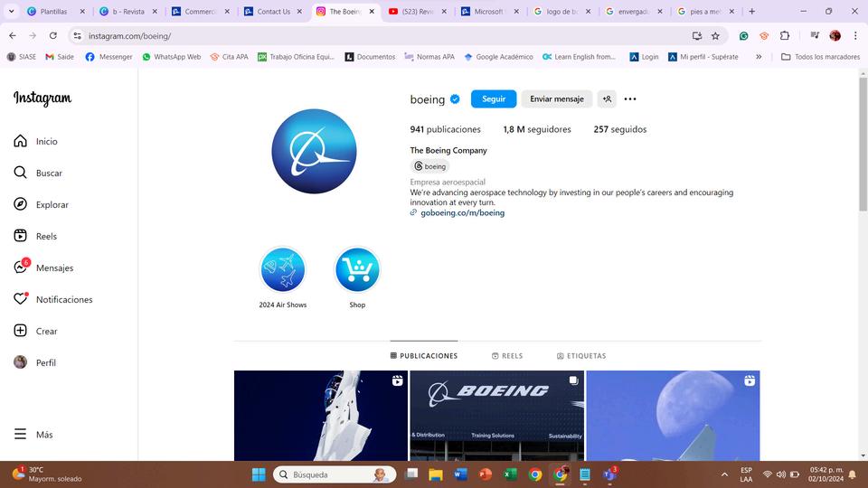868x488 pixels.
Task: Open Instagram Inicio from sidebar
Action: (35, 141)
